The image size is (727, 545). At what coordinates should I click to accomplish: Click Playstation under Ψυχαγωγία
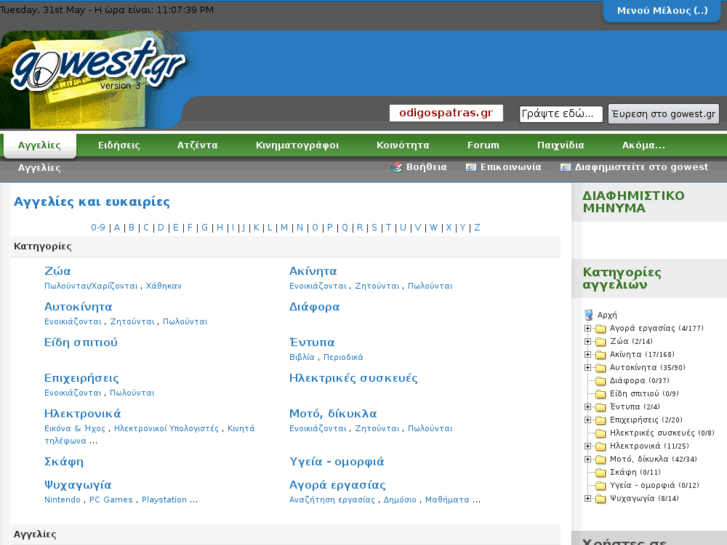point(164,500)
